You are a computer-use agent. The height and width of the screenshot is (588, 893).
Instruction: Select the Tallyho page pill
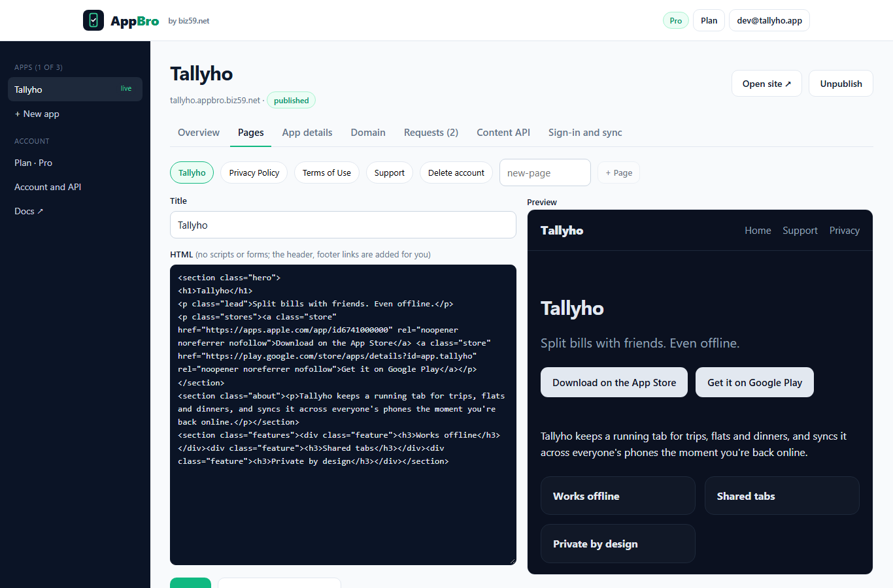pos(192,172)
